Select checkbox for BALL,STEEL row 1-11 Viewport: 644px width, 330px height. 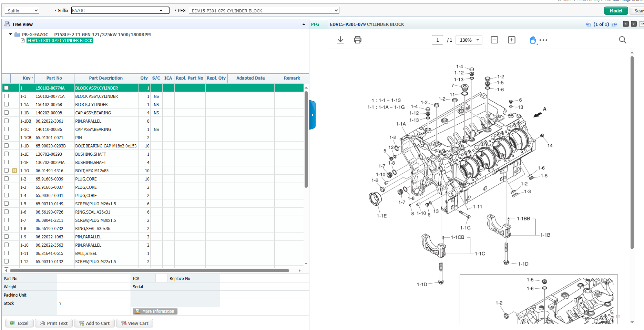(x=6, y=253)
